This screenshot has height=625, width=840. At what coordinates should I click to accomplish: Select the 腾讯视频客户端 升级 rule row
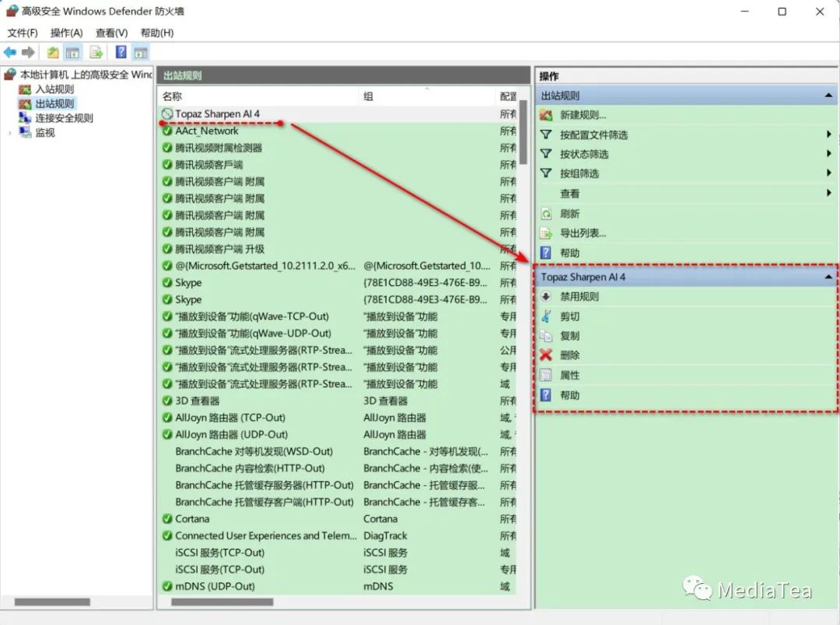(x=338, y=249)
